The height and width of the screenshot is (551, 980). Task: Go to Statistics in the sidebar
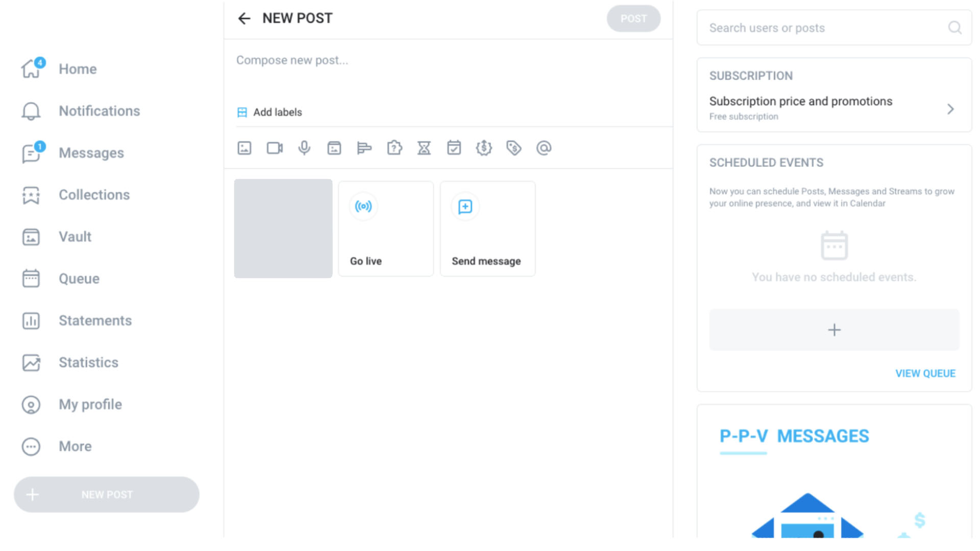(x=88, y=363)
